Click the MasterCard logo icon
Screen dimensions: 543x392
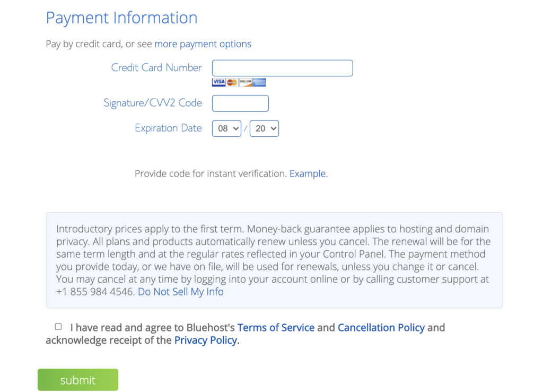click(x=232, y=82)
